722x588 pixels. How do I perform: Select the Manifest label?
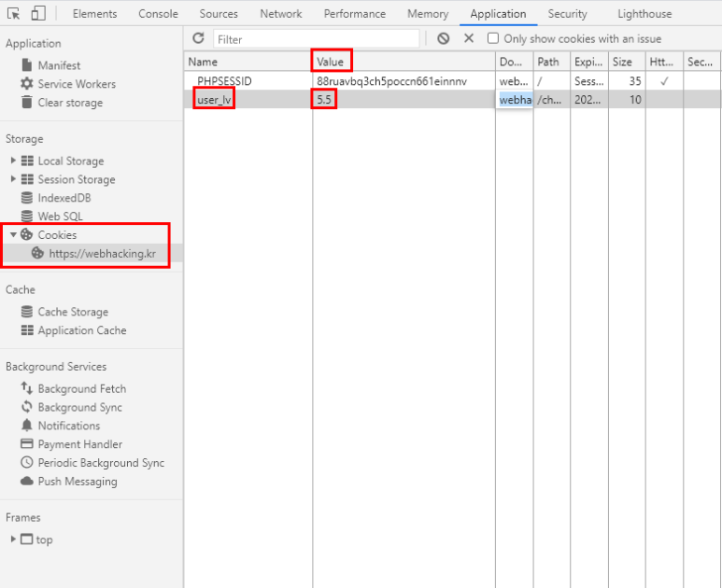pos(59,65)
